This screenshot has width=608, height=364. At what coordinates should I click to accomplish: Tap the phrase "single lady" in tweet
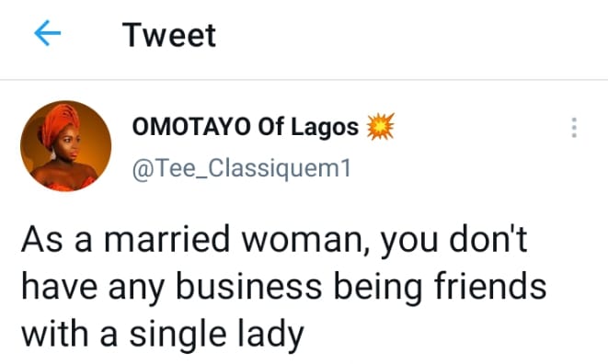click(x=217, y=335)
